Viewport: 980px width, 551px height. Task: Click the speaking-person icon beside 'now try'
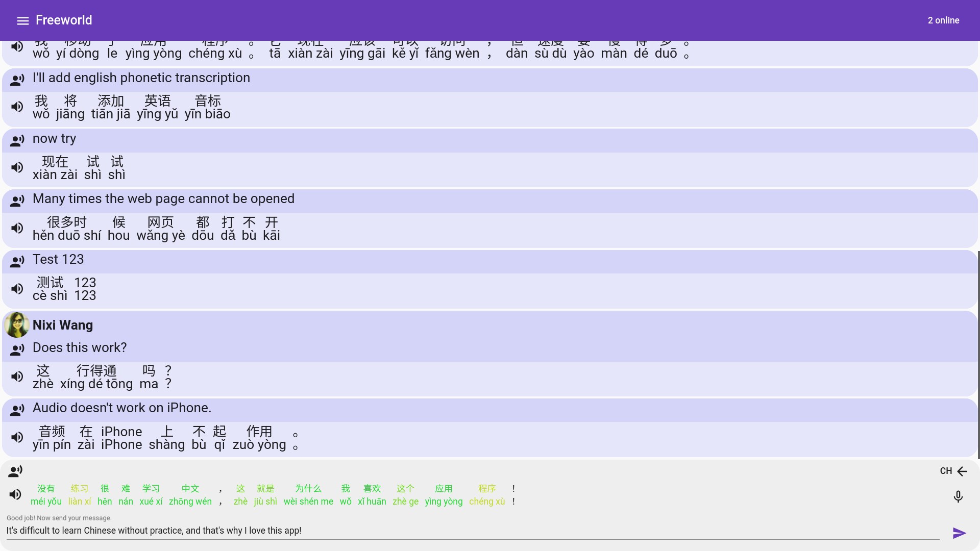[x=17, y=140]
